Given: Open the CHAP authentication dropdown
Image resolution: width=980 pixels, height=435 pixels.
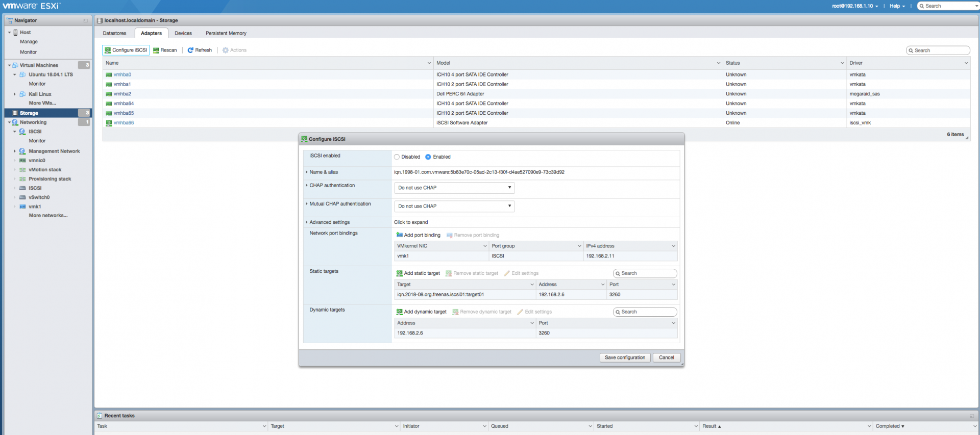Looking at the screenshot, I should coord(454,188).
